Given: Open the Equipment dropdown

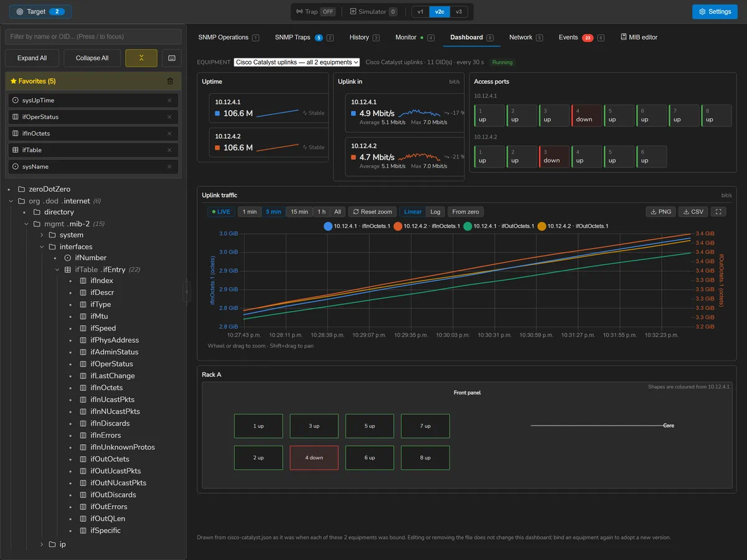Looking at the screenshot, I should (297, 62).
